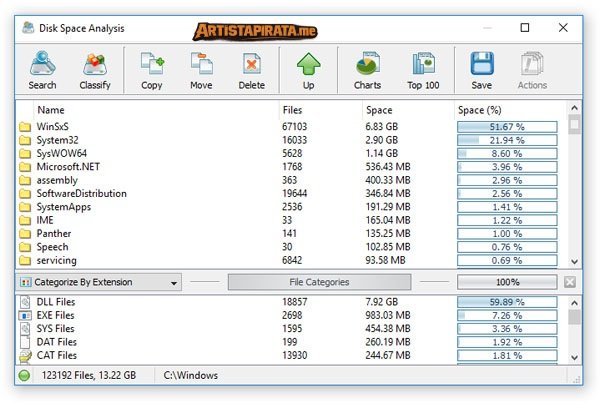Click the assembly folder icon

coord(25,180)
